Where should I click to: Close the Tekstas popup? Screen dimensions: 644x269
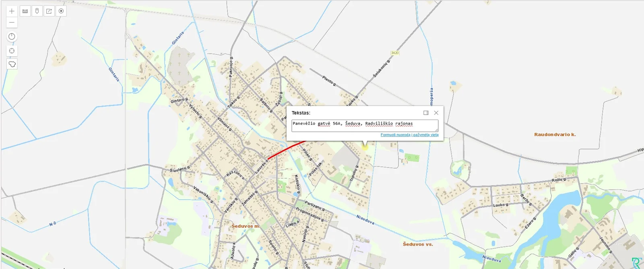pos(436,113)
